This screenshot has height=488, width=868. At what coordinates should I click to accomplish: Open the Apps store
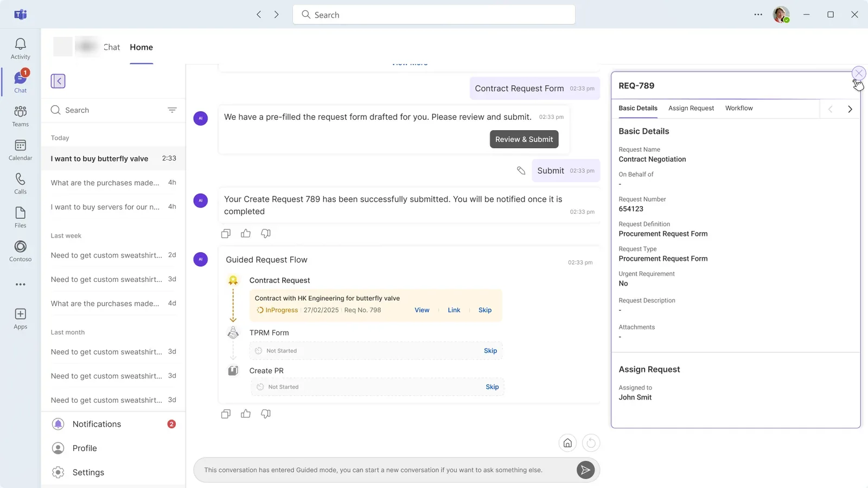20,318
